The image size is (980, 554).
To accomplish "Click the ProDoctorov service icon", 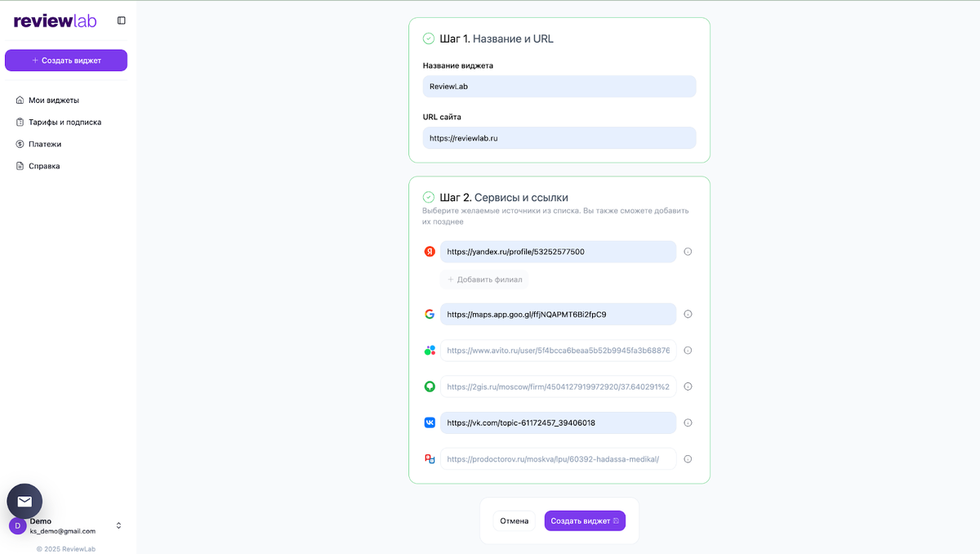I will pos(430,458).
